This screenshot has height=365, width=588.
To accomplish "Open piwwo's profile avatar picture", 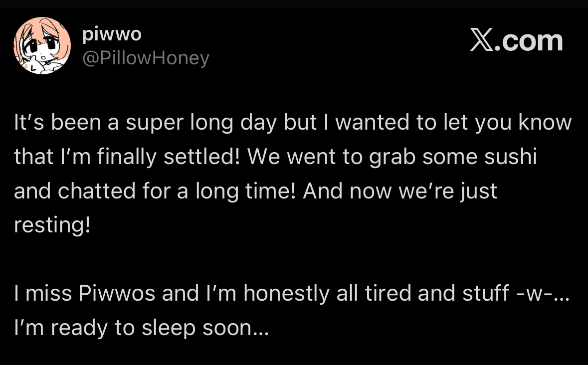I will (x=42, y=46).
